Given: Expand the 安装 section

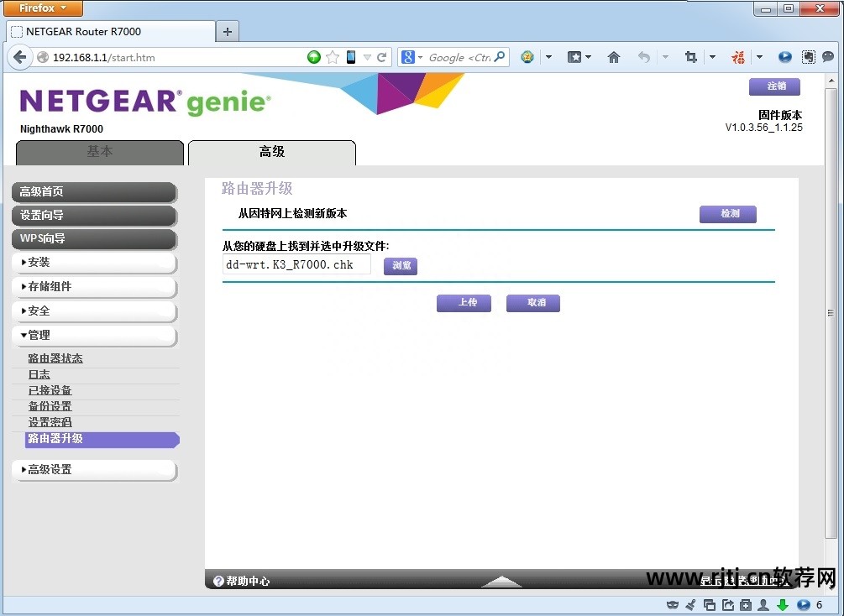Looking at the screenshot, I should [x=95, y=263].
